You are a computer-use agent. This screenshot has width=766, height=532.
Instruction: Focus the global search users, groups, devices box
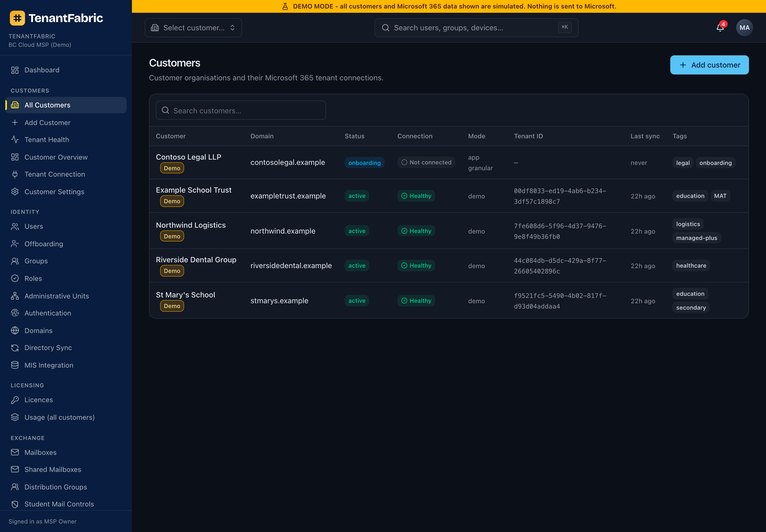(x=476, y=28)
